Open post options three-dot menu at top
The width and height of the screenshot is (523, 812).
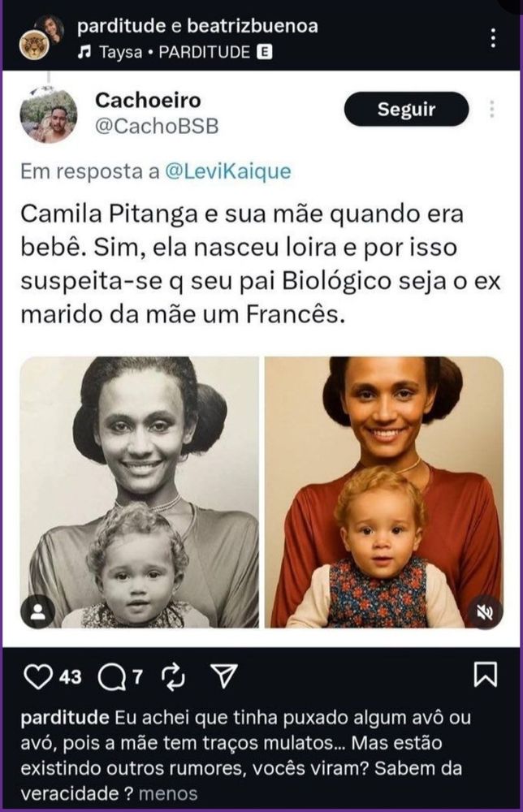coord(494,38)
